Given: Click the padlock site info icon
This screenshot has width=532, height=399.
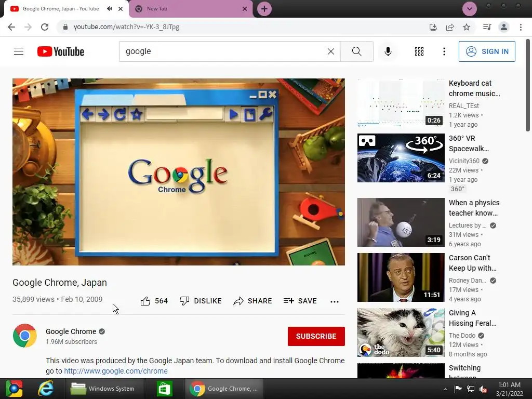Looking at the screenshot, I should coord(65,27).
